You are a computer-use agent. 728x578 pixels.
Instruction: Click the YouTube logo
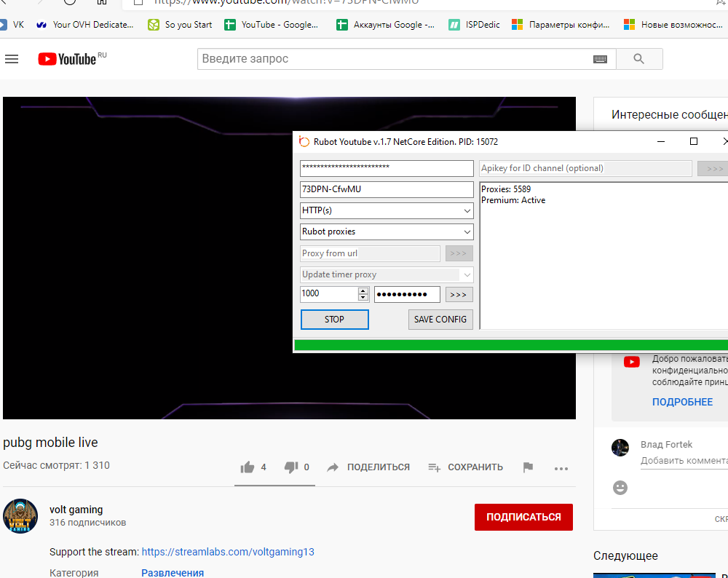click(68, 59)
